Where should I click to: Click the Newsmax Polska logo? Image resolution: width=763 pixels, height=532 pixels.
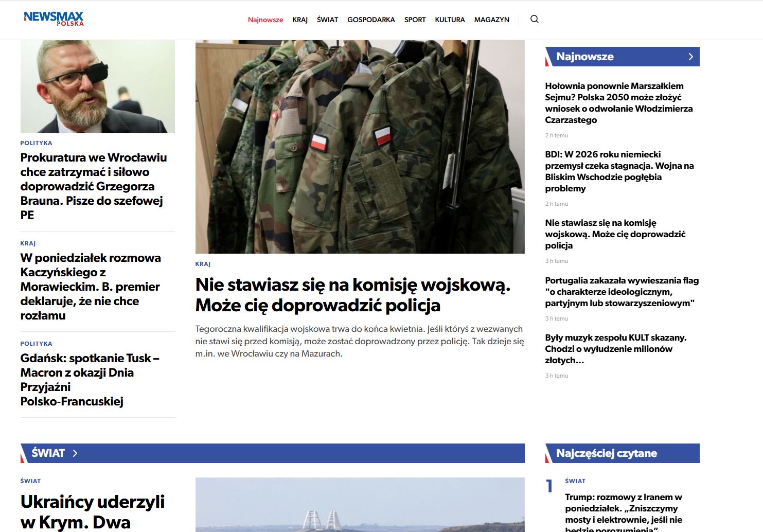53,19
